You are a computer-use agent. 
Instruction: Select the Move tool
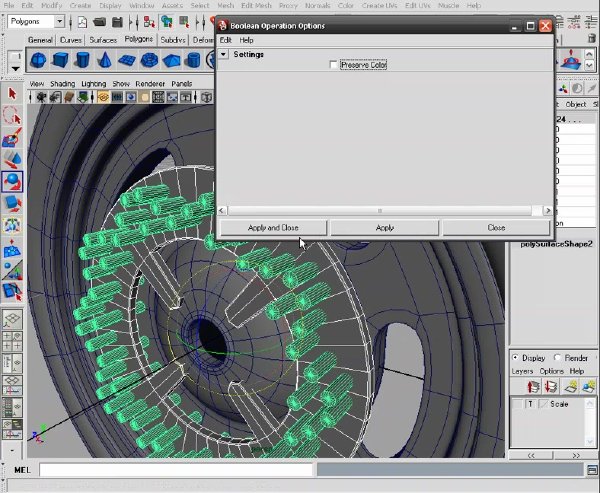point(12,159)
